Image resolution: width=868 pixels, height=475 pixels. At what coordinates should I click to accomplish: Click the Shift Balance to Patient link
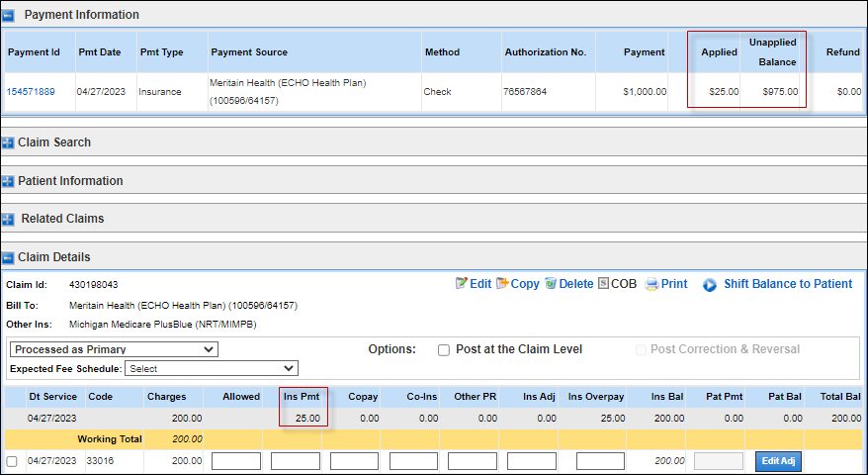[787, 284]
